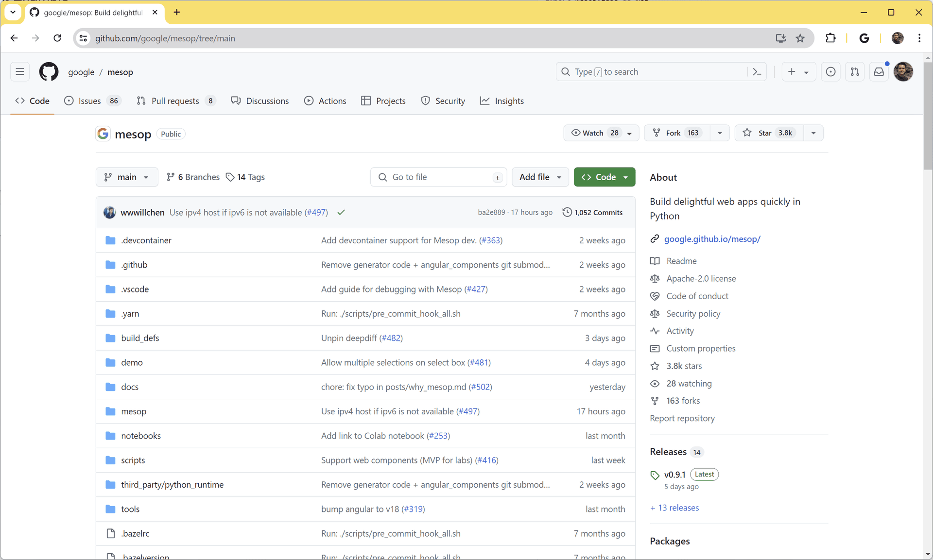The height and width of the screenshot is (560, 933).
Task: Click the google owner breadcrumb
Action: (x=81, y=72)
